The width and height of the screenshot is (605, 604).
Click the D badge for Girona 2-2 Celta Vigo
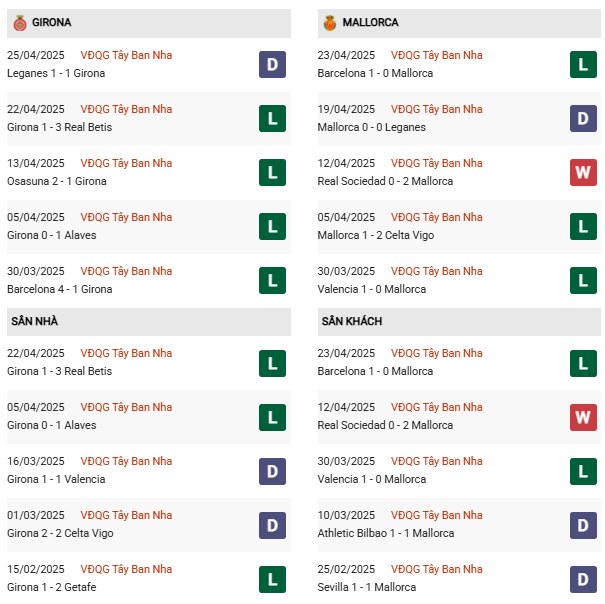point(272,525)
